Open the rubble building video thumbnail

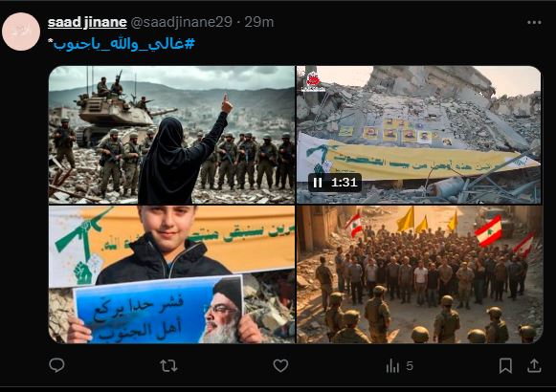point(419,135)
